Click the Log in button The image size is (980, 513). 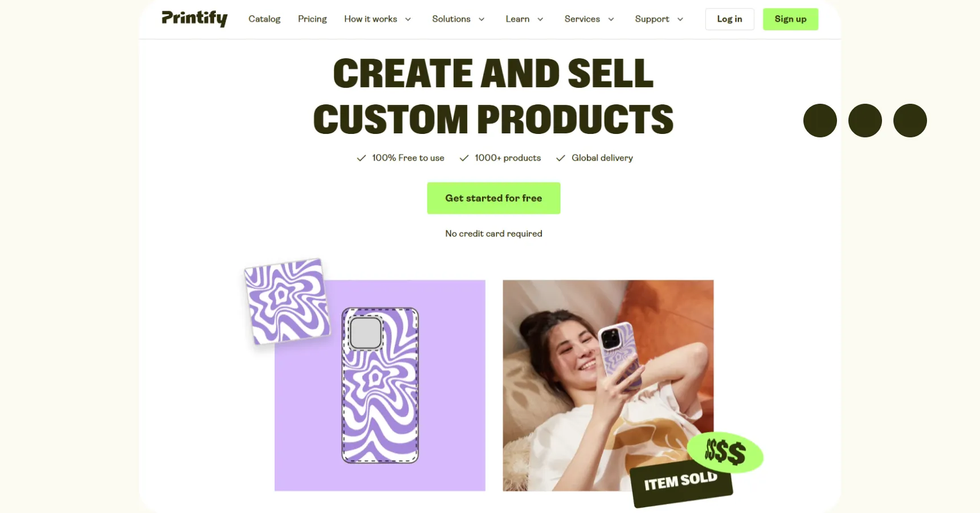click(x=729, y=19)
